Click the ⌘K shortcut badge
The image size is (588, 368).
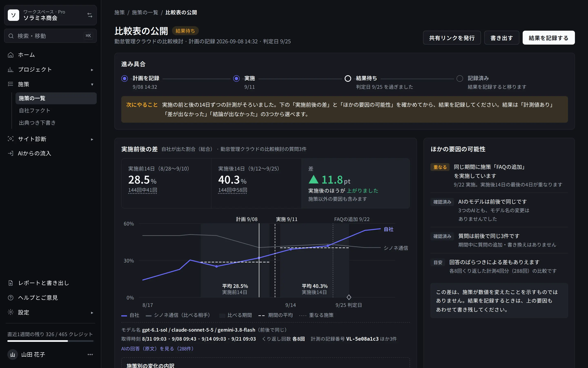click(x=88, y=36)
